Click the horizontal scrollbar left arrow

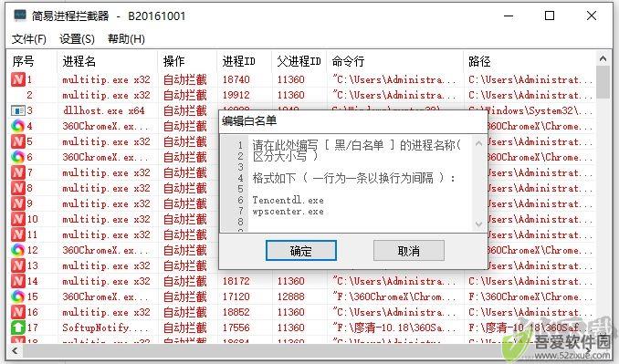[x=15, y=350]
